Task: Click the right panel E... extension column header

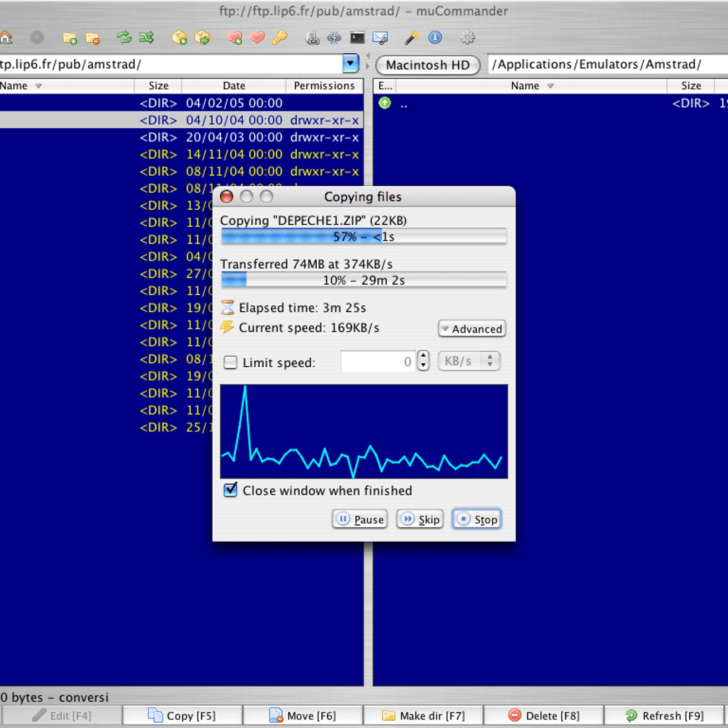Action: pyautogui.click(x=385, y=86)
